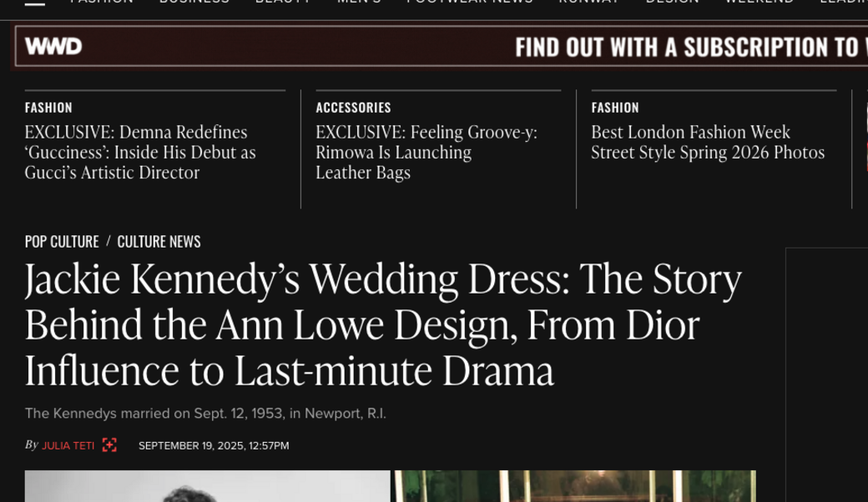This screenshot has width=868, height=502.
Task: Go to CULTURE NEWS via the breadcrumb
Action: 159,241
